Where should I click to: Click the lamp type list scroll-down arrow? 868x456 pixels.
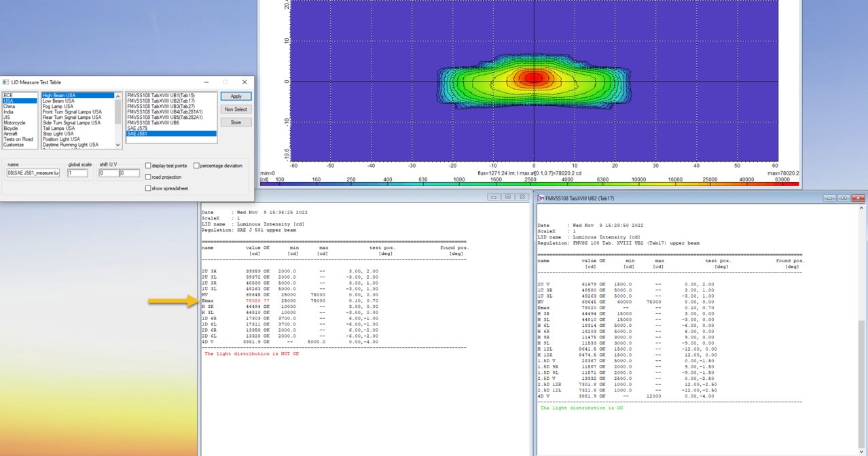point(119,145)
